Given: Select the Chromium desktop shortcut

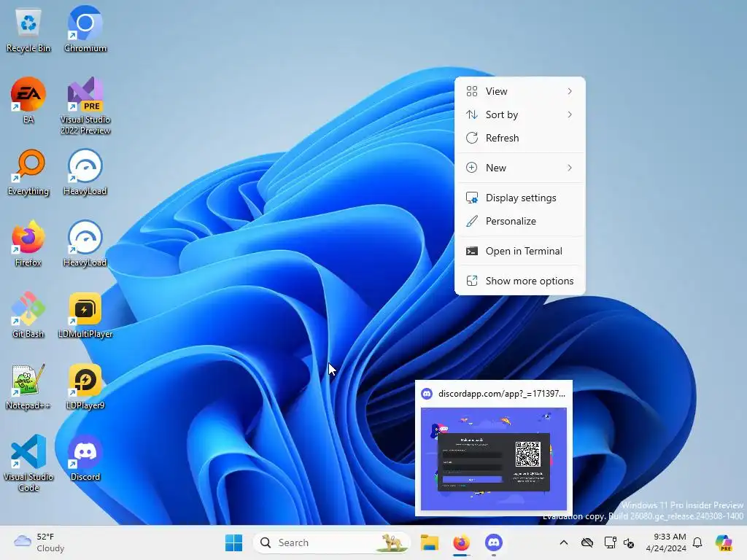Looking at the screenshot, I should (x=85, y=29).
